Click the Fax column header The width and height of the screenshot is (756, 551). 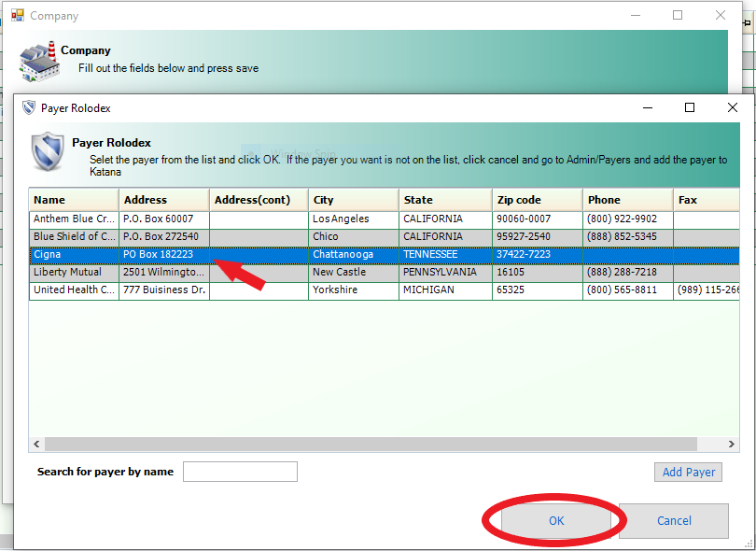tap(707, 200)
